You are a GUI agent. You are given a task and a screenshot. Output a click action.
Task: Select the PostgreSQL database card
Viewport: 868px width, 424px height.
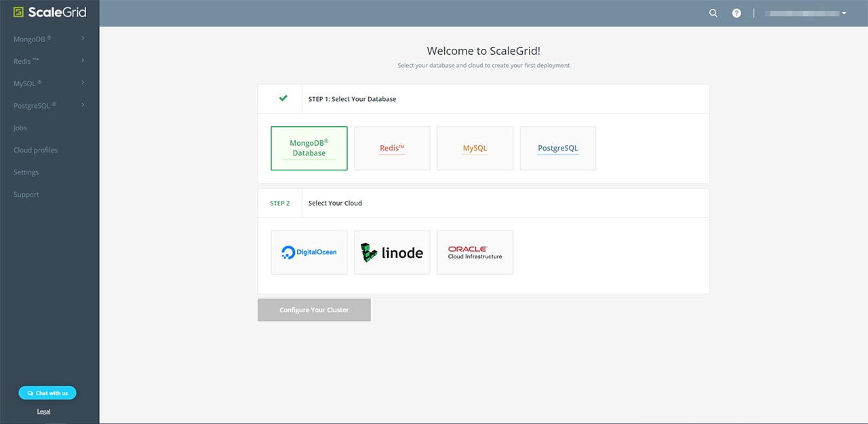tap(558, 148)
